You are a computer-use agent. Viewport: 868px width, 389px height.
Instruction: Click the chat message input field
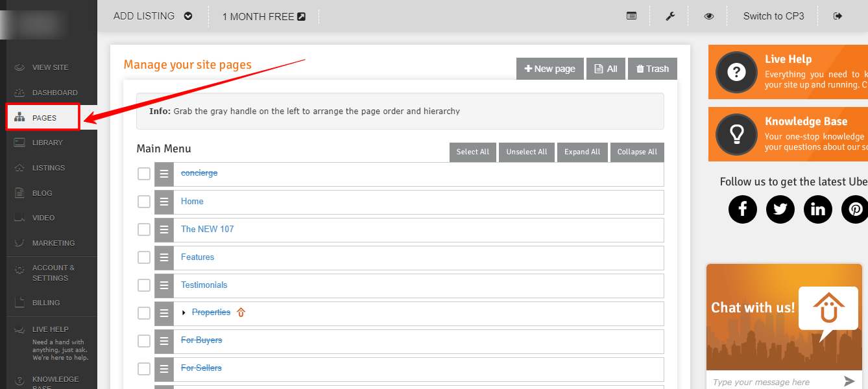(x=772, y=382)
